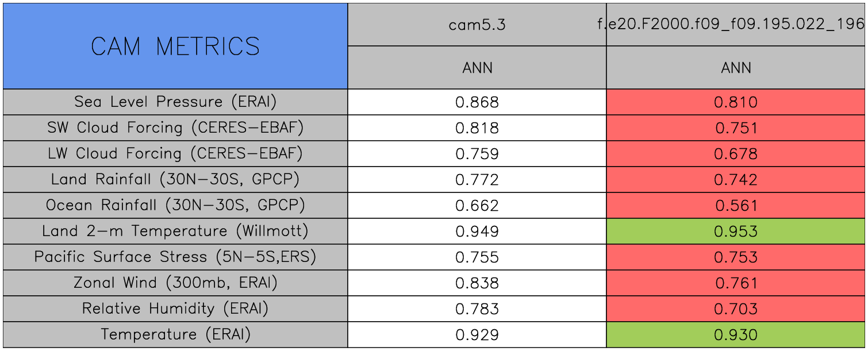Viewport: 868px width, 351px height.
Task: Click the red cell with value 0.561
Action: pyautogui.click(x=736, y=206)
